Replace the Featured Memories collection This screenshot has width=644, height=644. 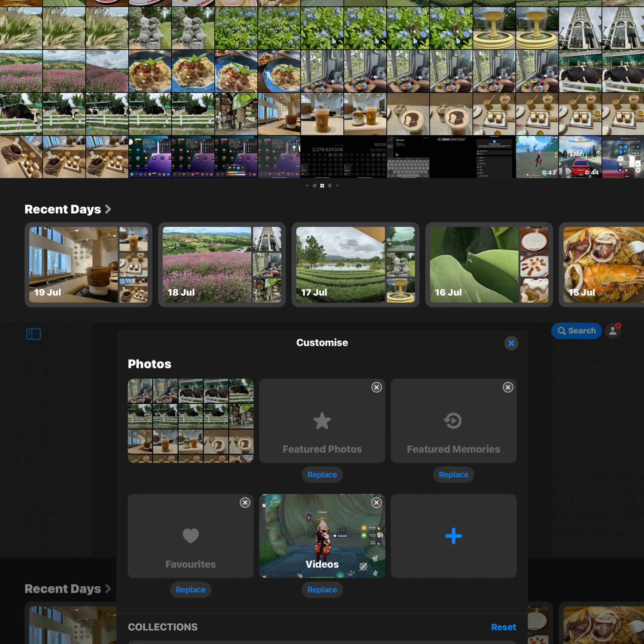coord(453,474)
